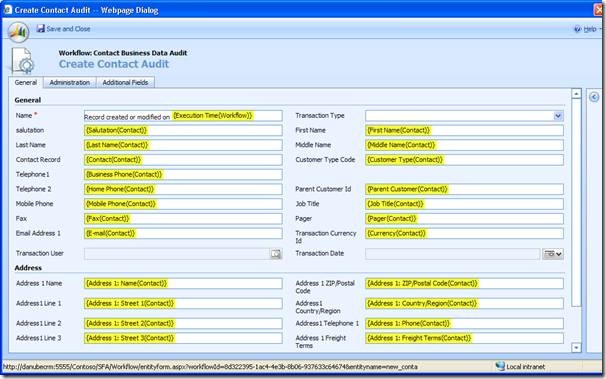Click the Job Title field
Viewport: 606px width, 379px height.
464,204
